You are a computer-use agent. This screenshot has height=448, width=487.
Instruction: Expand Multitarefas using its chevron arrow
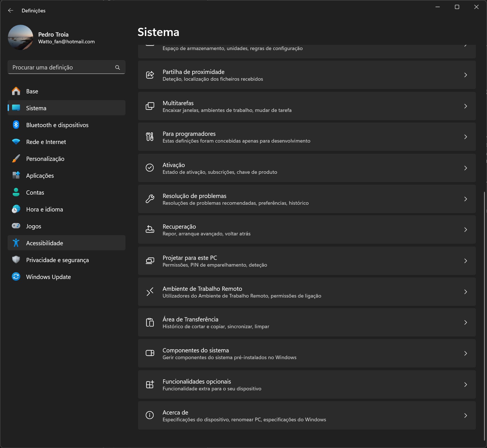click(x=465, y=106)
